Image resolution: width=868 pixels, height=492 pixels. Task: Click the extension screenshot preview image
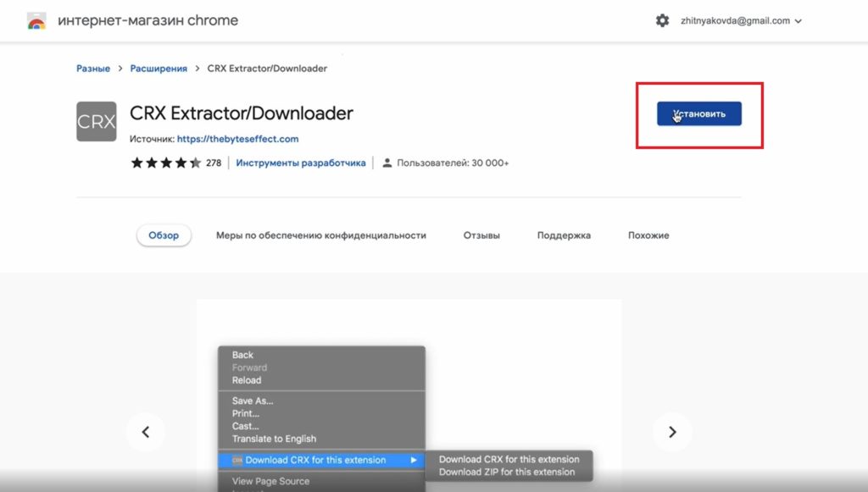[409, 395]
